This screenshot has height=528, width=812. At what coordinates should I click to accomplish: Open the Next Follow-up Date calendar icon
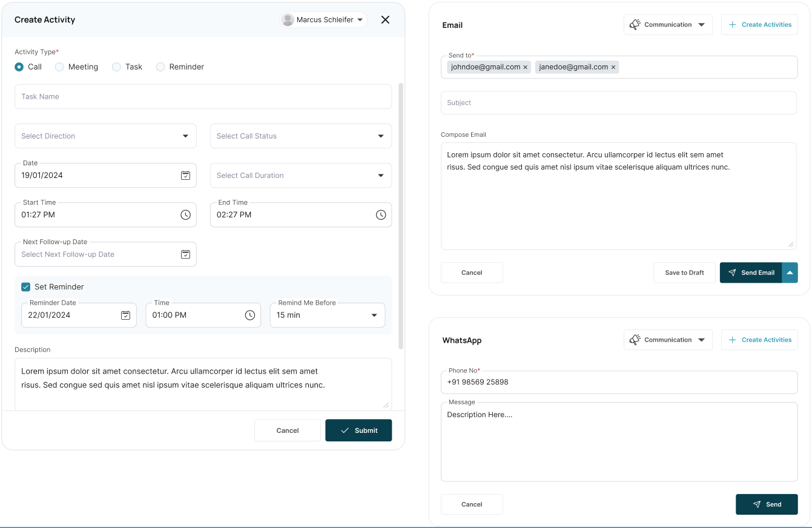tap(185, 254)
